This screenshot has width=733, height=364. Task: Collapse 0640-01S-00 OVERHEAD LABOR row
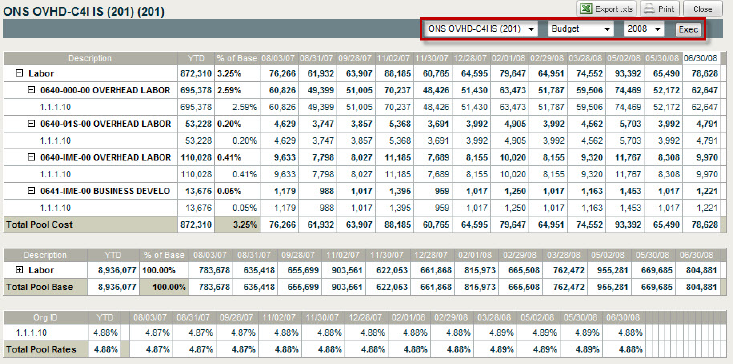click(x=31, y=124)
